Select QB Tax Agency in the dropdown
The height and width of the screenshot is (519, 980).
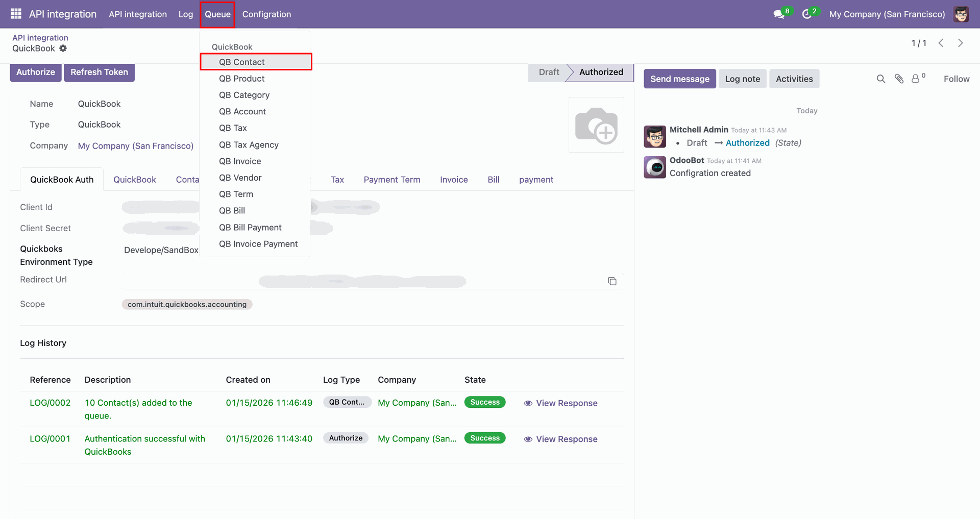pos(255,145)
